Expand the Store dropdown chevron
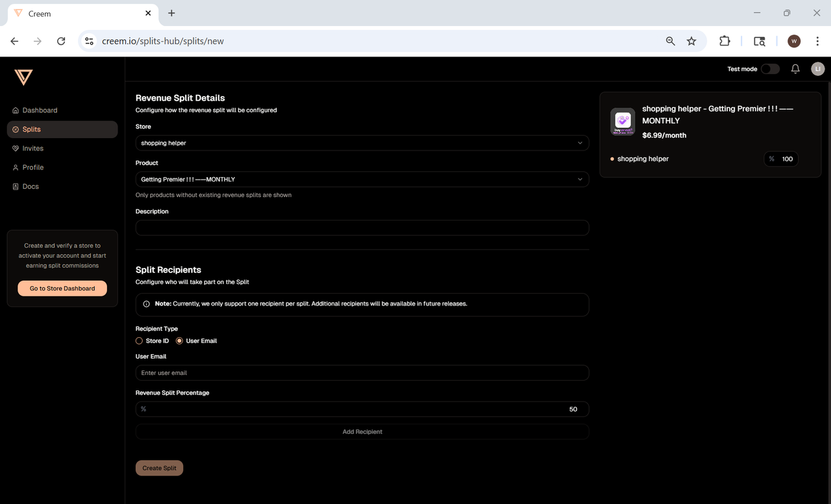This screenshot has width=831, height=504. point(580,143)
